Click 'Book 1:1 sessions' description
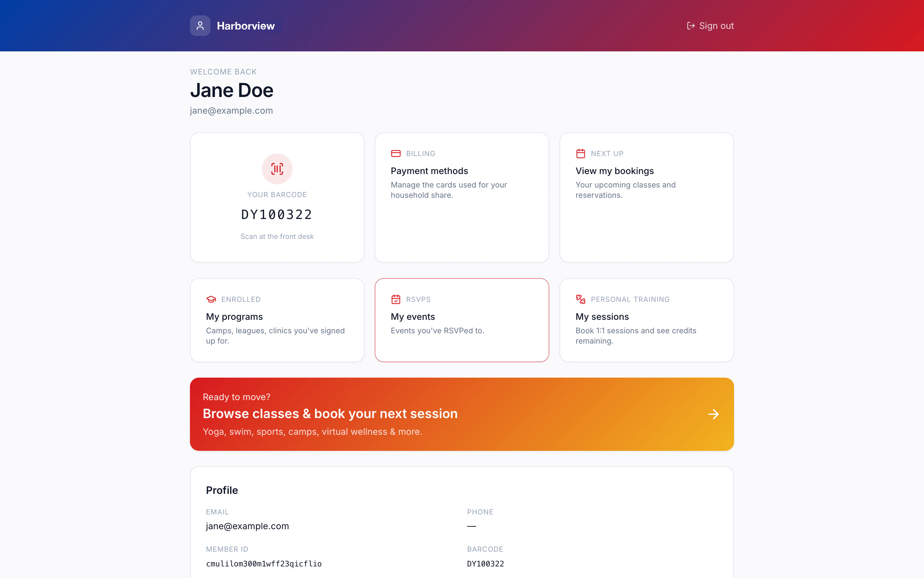This screenshot has width=924, height=578. point(636,336)
